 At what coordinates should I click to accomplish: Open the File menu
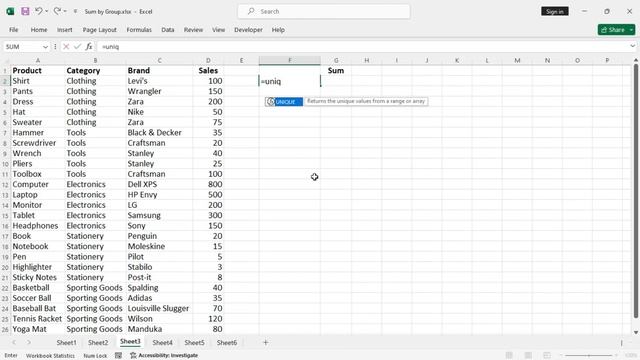tap(13, 30)
